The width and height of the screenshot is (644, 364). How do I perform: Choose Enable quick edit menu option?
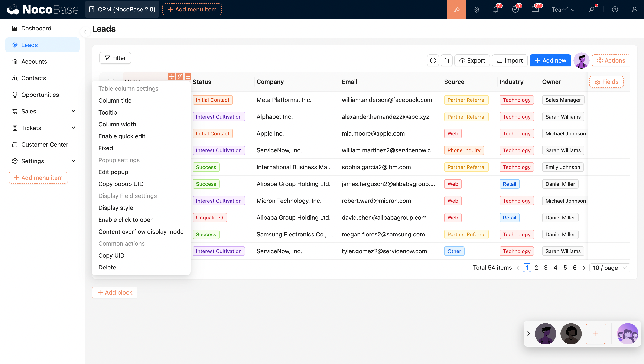pyautogui.click(x=122, y=136)
